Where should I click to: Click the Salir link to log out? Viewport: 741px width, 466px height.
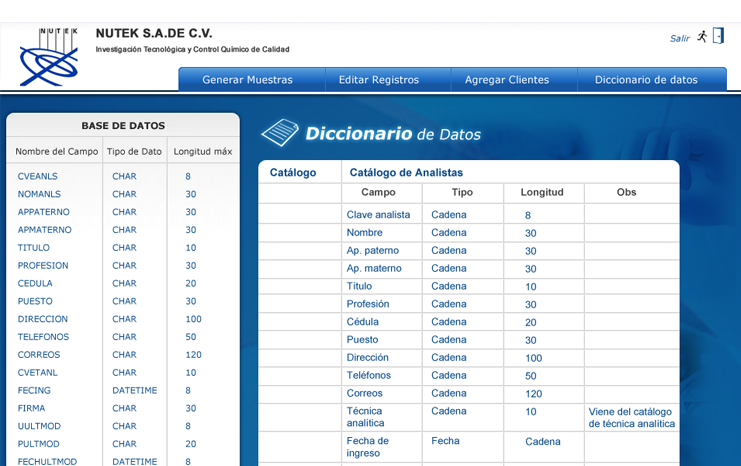point(680,38)
